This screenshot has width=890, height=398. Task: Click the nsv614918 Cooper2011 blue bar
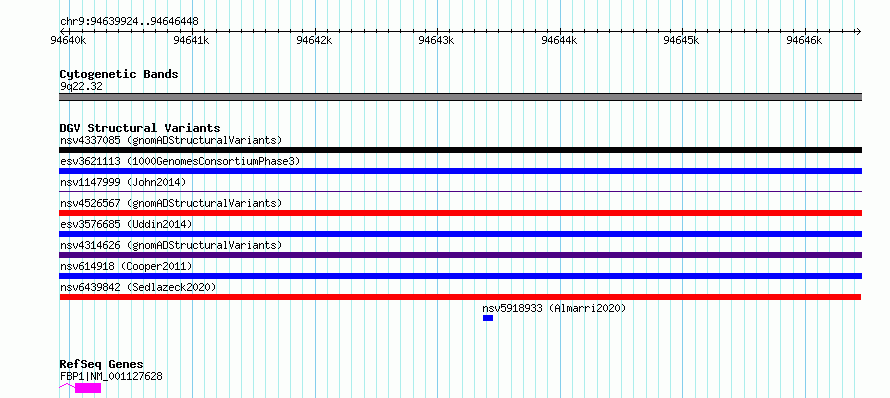460,276
